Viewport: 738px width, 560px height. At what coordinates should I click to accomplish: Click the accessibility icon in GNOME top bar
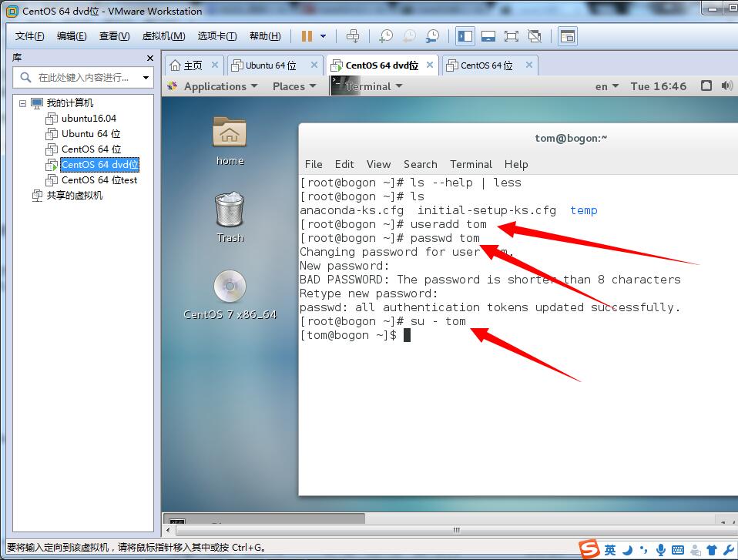tap(706, 86)
